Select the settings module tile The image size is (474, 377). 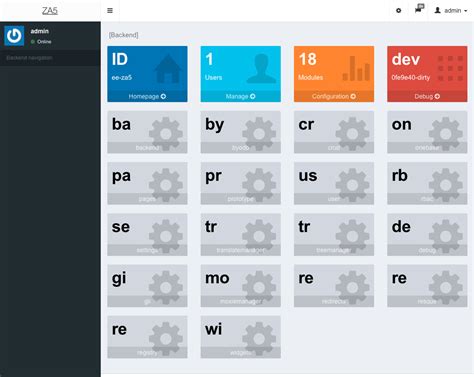(x=147, y=235)
